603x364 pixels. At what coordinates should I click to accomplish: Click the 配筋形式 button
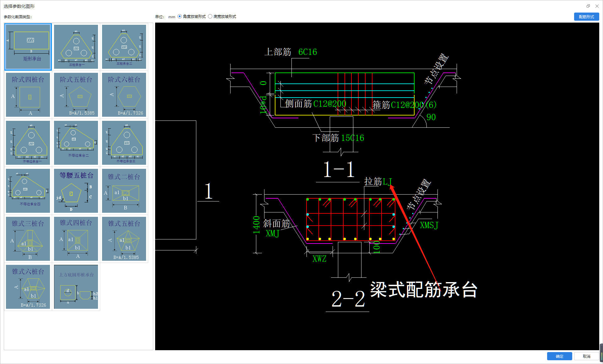[586, 17]
